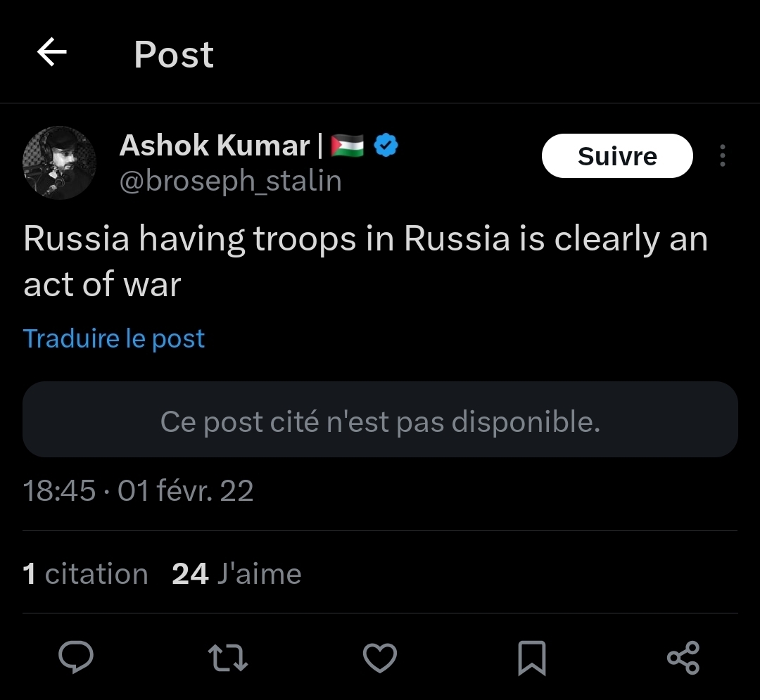Open the repost arrows icon
This screenshot has height=700, width=760.
point(229,658)
